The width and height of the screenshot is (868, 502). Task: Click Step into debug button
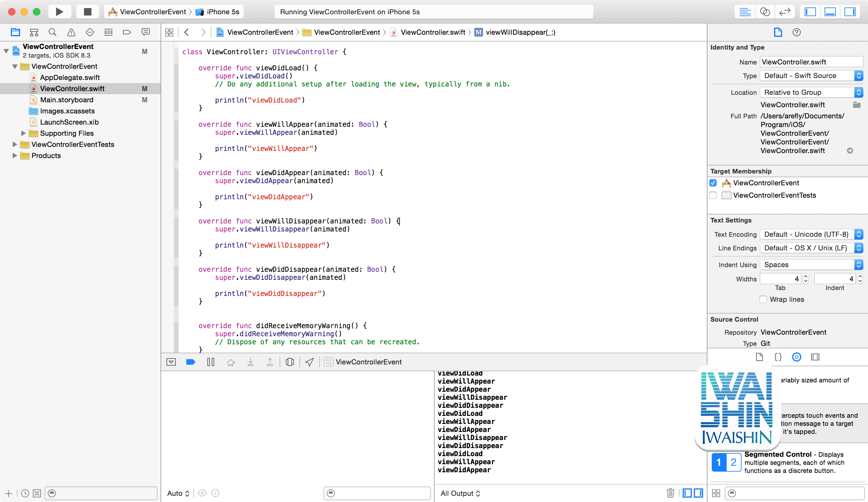(x=250, y=362)
